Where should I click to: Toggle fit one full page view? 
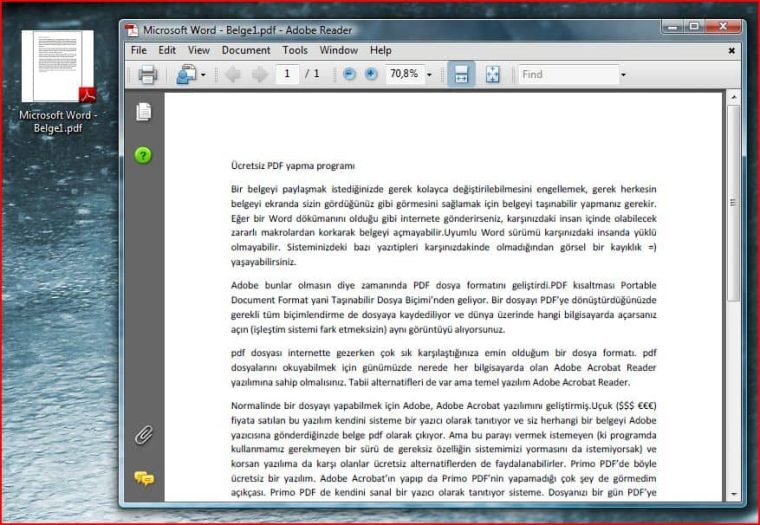point(492,74)
